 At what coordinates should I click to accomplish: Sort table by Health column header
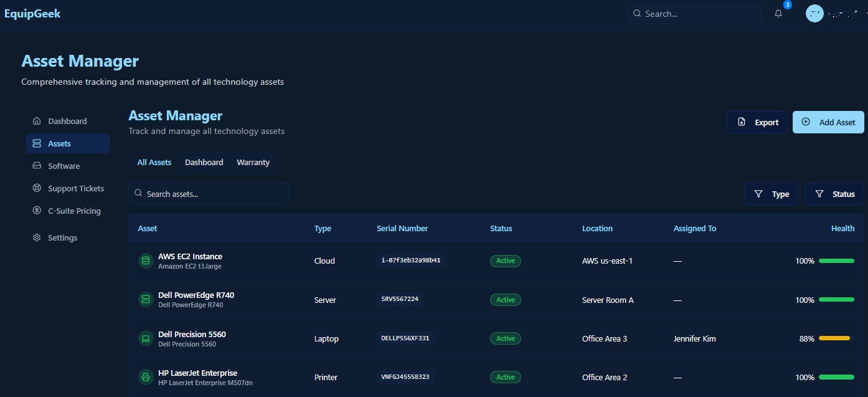pyautogui.click(x=842, y=228)
